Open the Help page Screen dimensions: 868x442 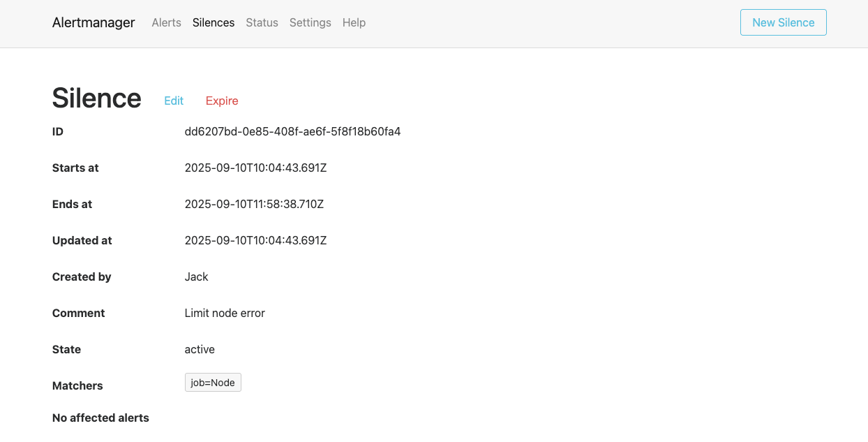click(x=354, y=22)
